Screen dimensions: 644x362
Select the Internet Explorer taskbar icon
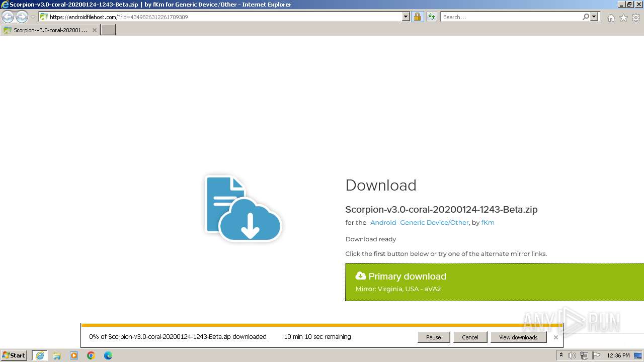coord(39,355)
